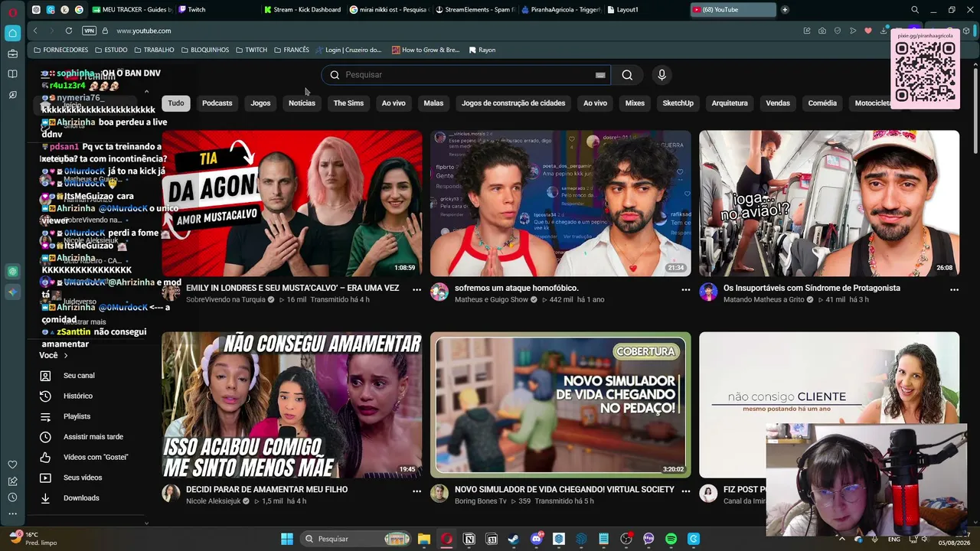The height and width of the screenshot is (551, 980).
Task: Open options for DECIDI PARAR DE AMAMENTAR video
Action: [x=416, y=491]
